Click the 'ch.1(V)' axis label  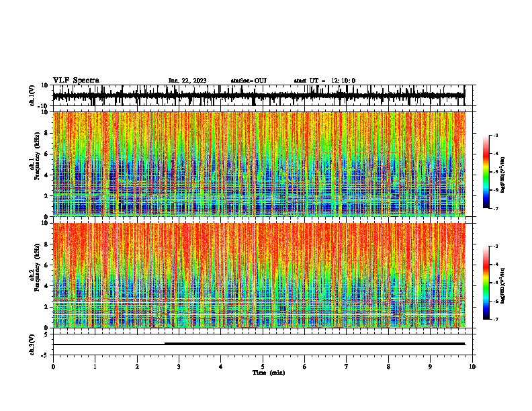coord(32,95)
